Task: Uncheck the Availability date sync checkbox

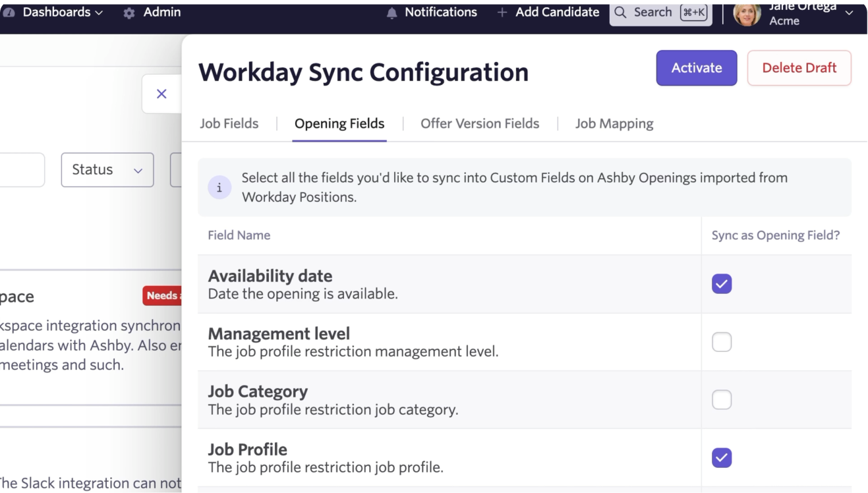Action: click(x=722, y=284)
